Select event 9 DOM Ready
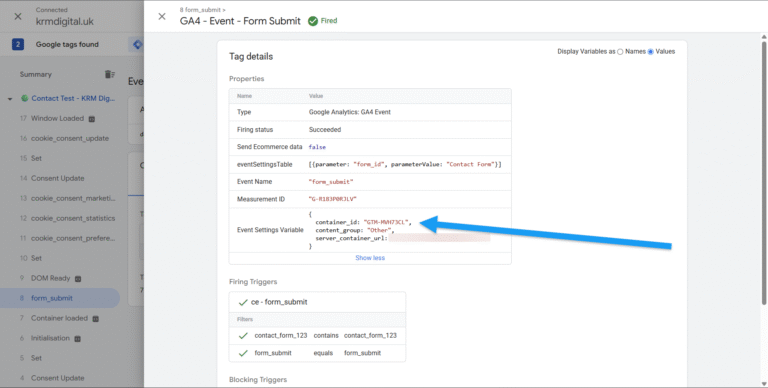 coord(50,278)
